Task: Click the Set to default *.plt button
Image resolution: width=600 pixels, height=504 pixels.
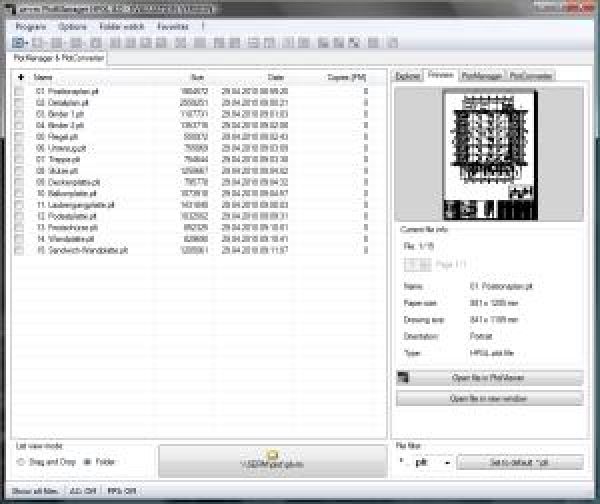Action: (x=520, y=462)
